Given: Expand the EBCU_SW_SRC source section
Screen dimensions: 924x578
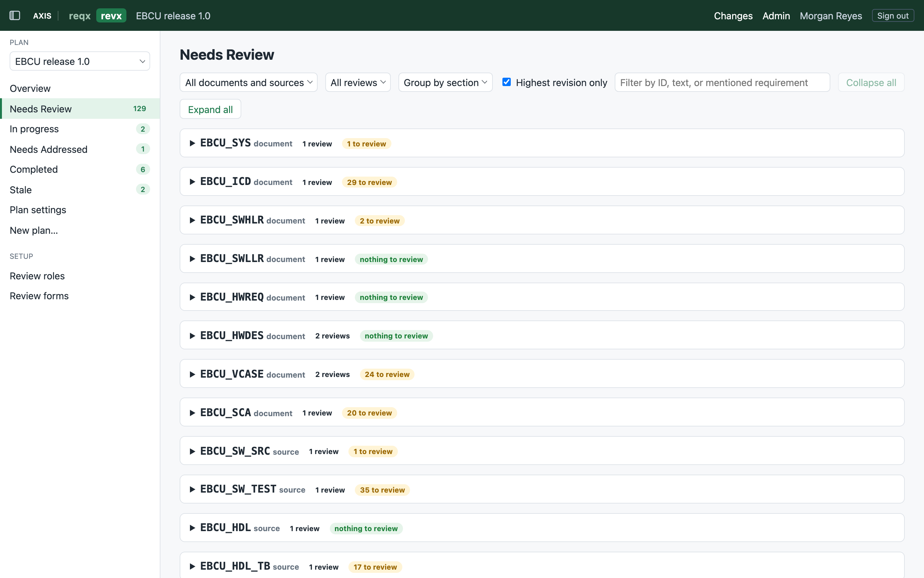Looking at the screenshot, I should pos(542,451).
